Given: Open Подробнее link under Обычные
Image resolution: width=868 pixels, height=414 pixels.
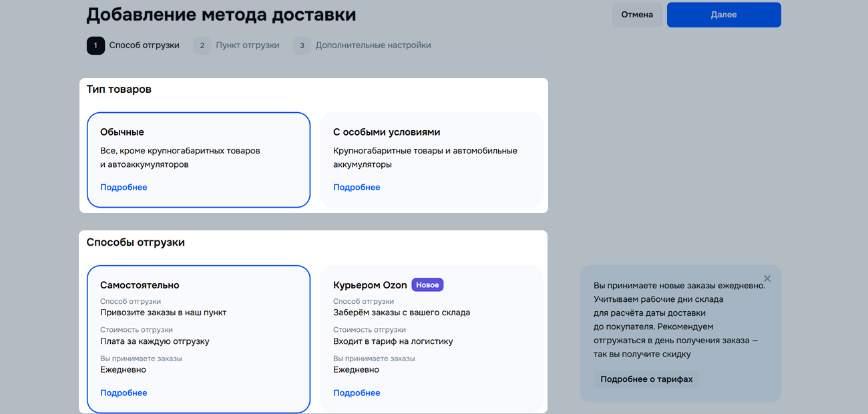Looking at the screenshot, I should 124,188.
